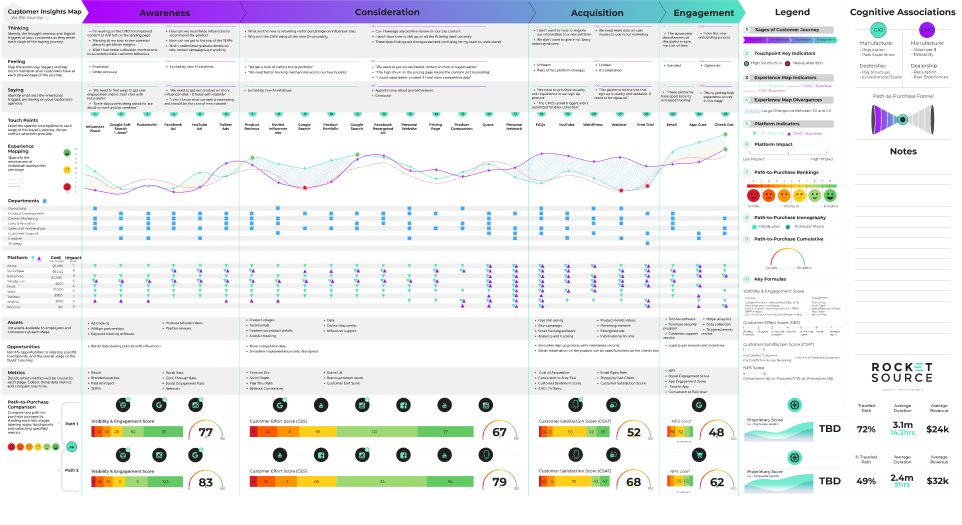Viewport: 962px width, 525px height.
Task: Click the teal VS circle in Path comparison
Action: 72,445
